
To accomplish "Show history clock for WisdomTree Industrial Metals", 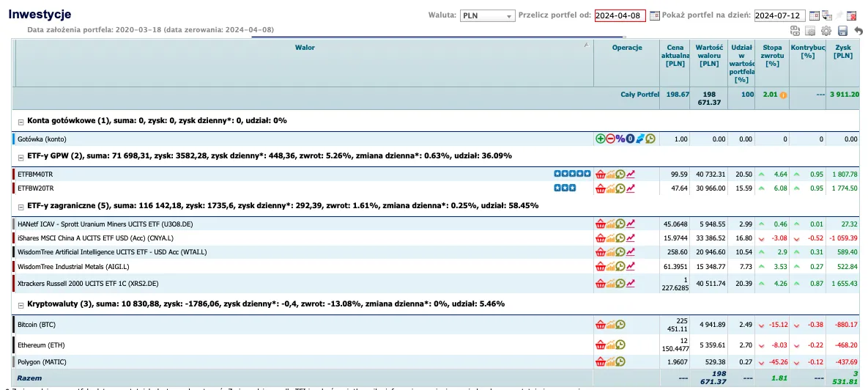I will point(620,266).
